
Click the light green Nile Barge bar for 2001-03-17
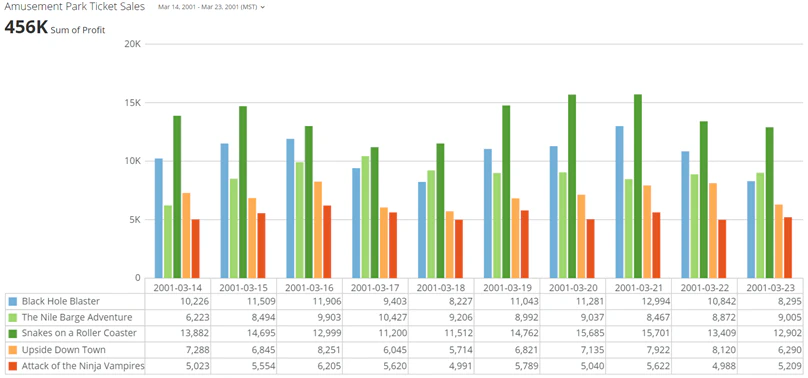[x=365, y=217]
